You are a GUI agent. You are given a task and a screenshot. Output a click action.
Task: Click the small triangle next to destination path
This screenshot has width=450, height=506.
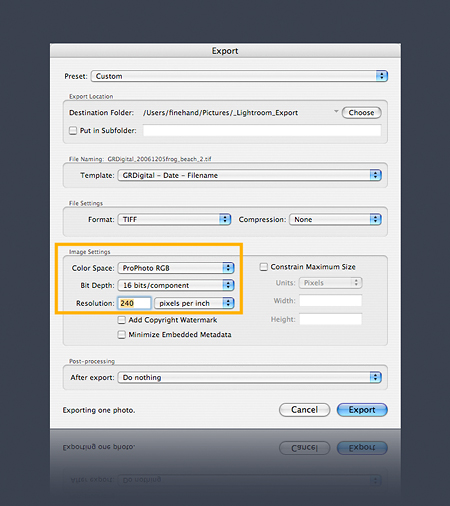336,111
